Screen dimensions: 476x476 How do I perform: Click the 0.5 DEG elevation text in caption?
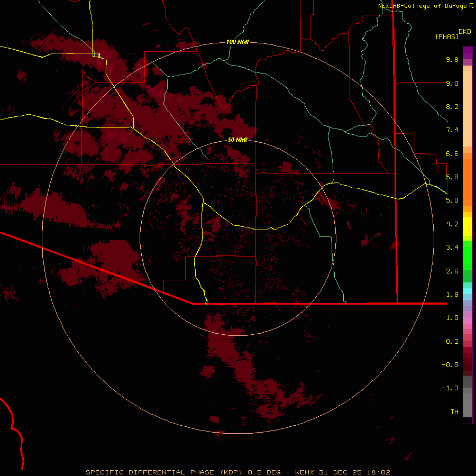pos(265,472)
